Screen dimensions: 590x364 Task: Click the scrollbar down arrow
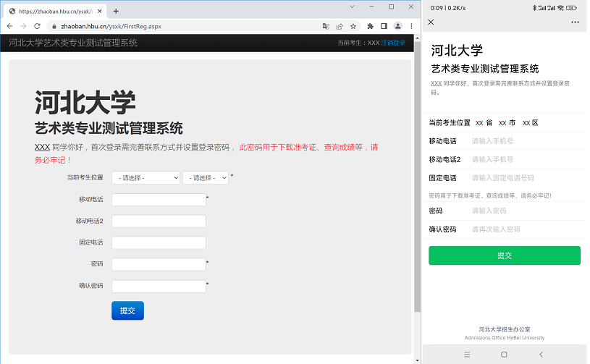pyautogui.click(x=417, y=360)
